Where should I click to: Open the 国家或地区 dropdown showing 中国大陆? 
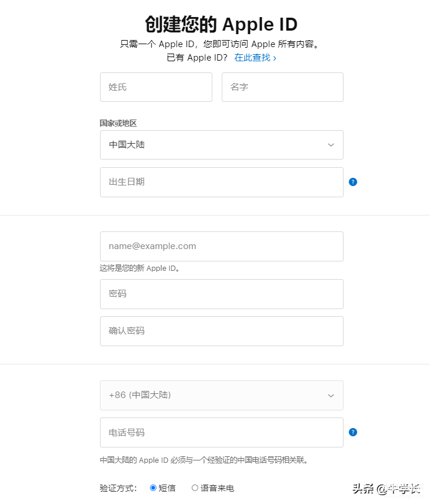pyautogui.click(x=221, y=145)
